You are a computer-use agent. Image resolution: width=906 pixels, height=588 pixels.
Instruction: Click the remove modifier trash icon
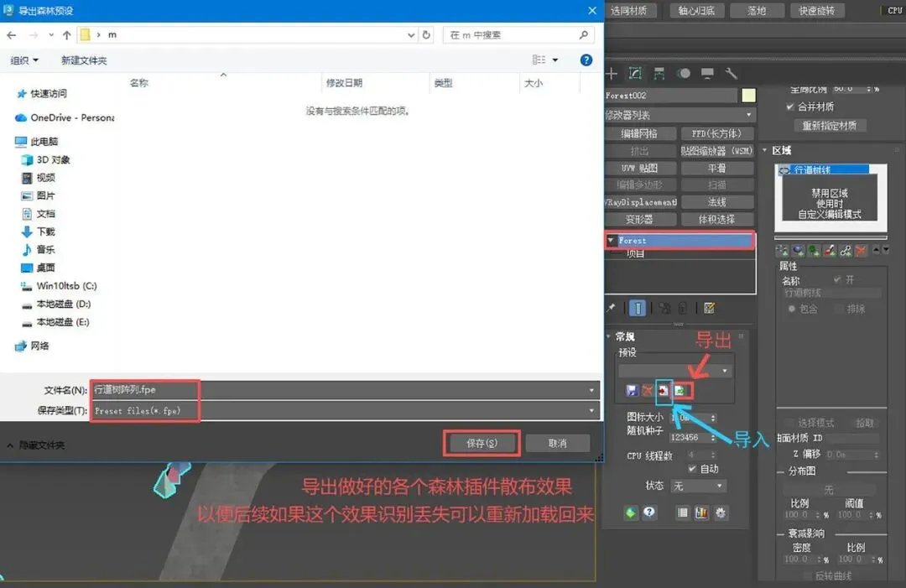683,309
